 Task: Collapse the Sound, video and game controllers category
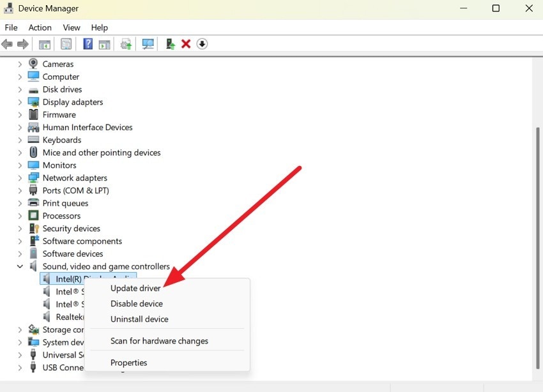click(x=19, y=266)
